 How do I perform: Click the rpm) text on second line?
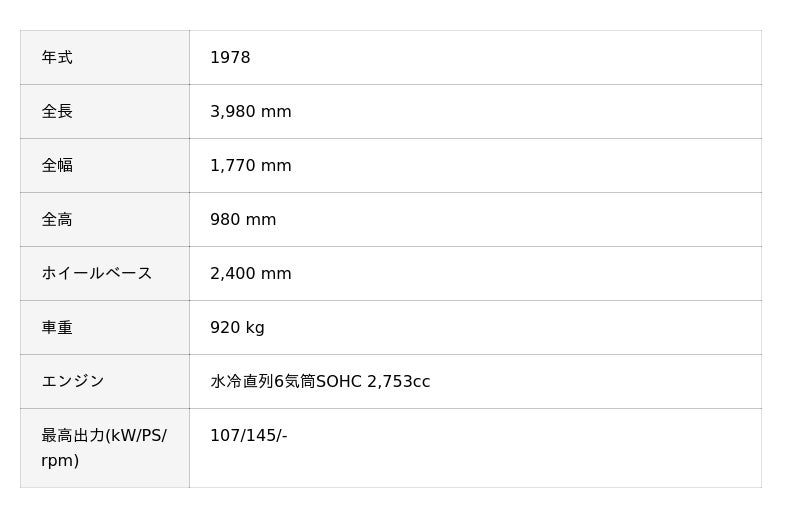point(60,461)
